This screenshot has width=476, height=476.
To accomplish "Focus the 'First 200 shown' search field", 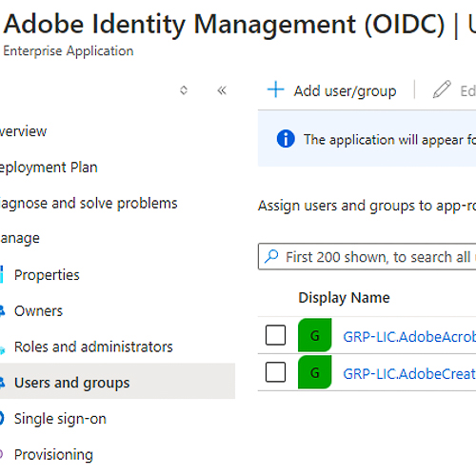I will tap(367, 256).
